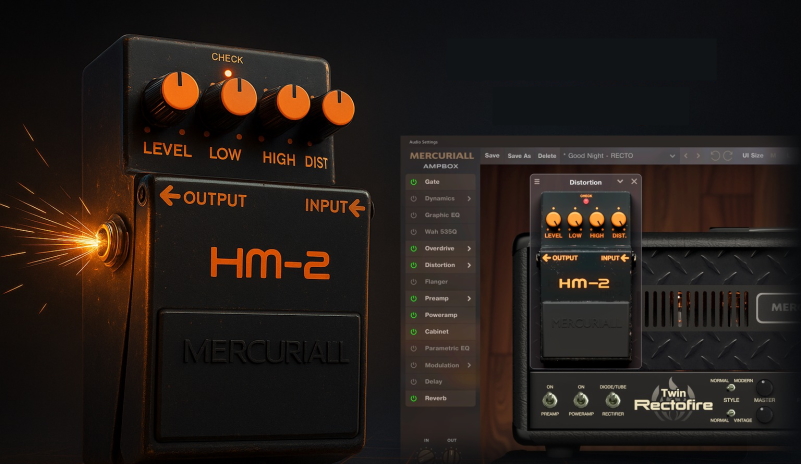The height and width of the screenshot is (464, 801).
Task: Click the LEVEL knob in the Distortion popup
Action: click(x=553, y=220)
